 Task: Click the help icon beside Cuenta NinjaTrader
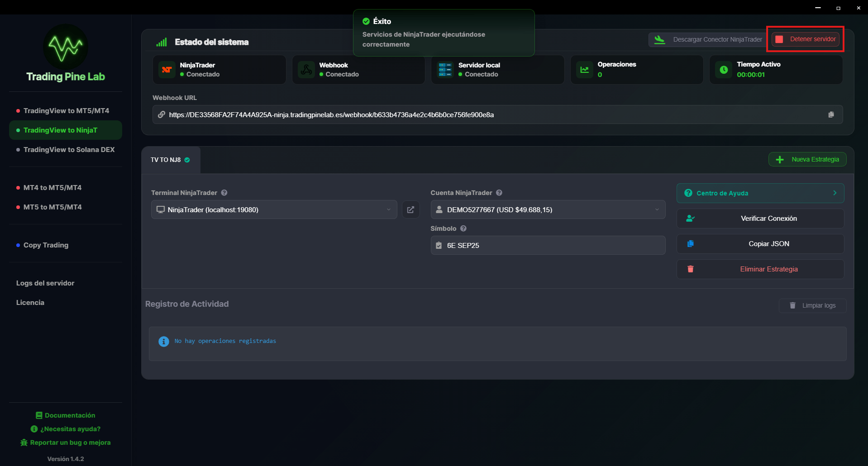pos(499,192)
